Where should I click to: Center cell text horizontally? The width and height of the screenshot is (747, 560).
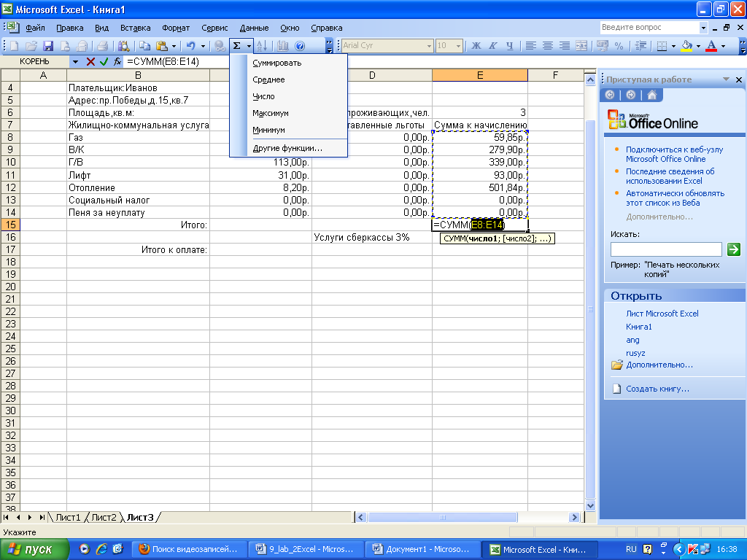pos(548,46)
